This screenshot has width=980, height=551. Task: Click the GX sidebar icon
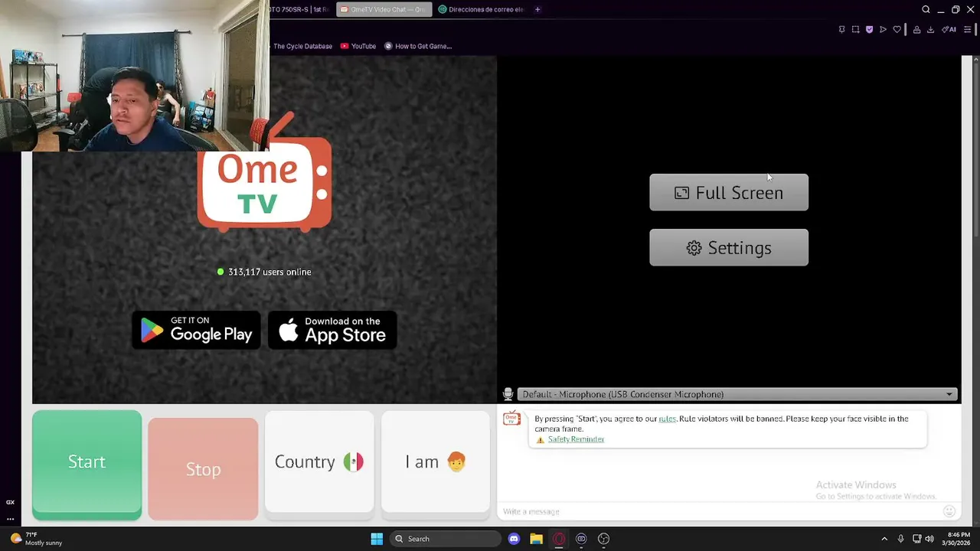(x=10, y=502)
